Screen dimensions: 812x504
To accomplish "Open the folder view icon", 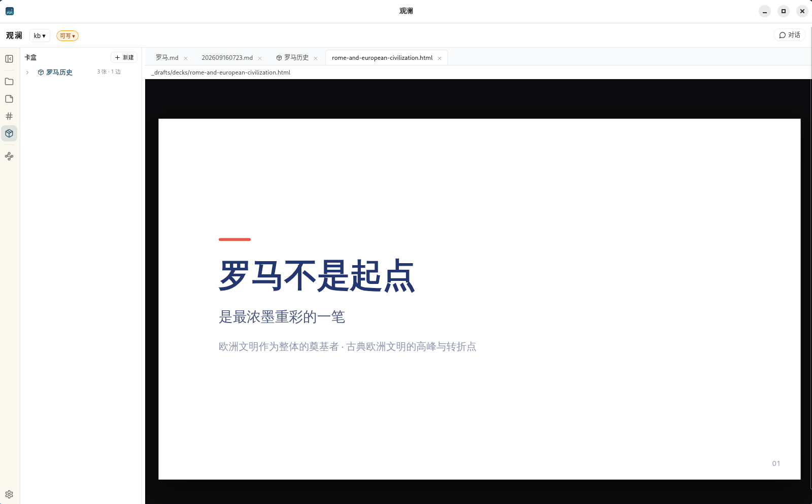I will [x=9, y=82].
